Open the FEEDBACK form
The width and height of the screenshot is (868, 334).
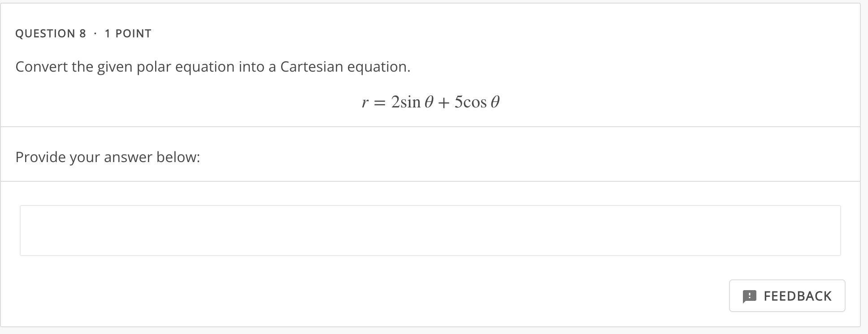[x=787, y=296]
